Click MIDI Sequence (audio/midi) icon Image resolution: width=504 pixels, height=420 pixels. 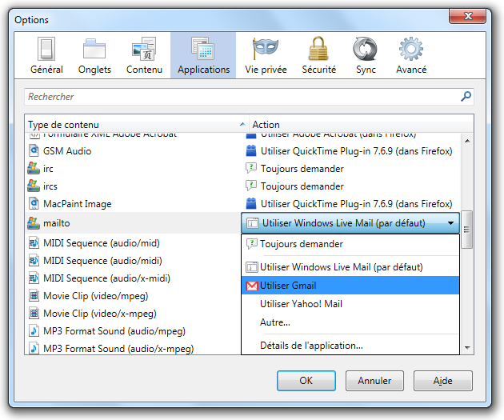tap(34, 260)
